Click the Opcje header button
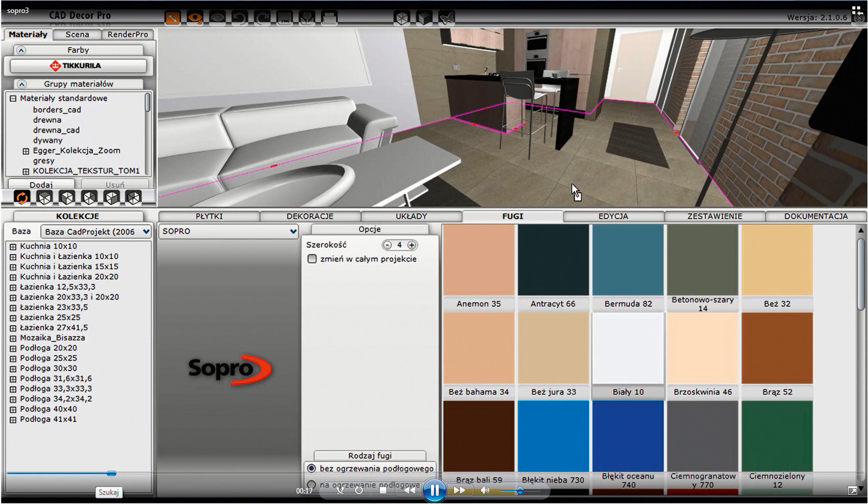The height and width of the screenshot is (504, 868). click(370, 229)
